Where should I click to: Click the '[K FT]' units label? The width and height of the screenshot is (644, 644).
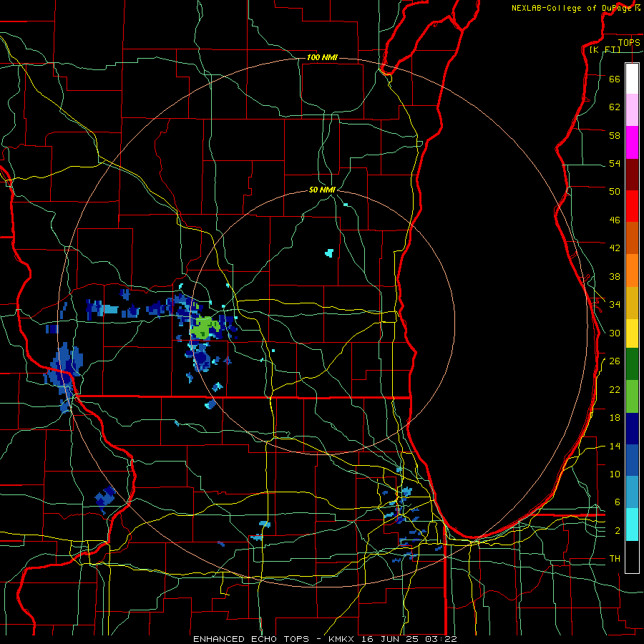[x=605, y=49]
